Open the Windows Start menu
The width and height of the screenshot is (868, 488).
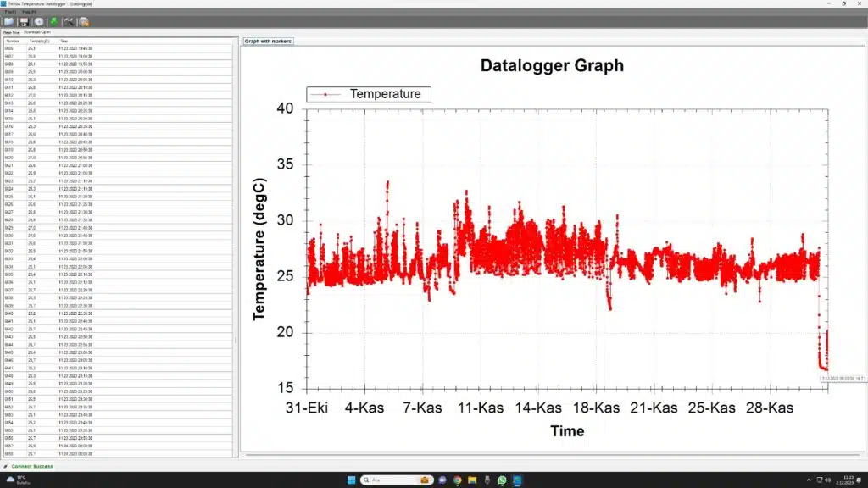351,480
